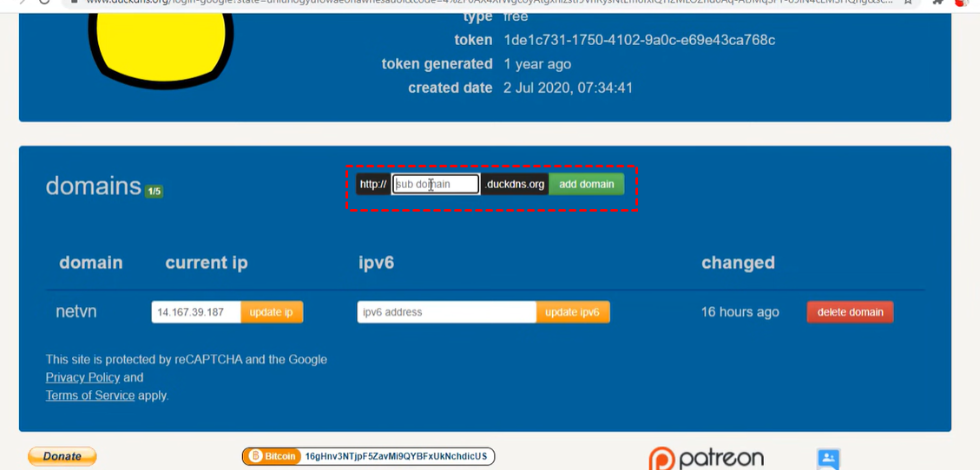Click the browser reload icon

pyautogui.click(x=43, y=2)
